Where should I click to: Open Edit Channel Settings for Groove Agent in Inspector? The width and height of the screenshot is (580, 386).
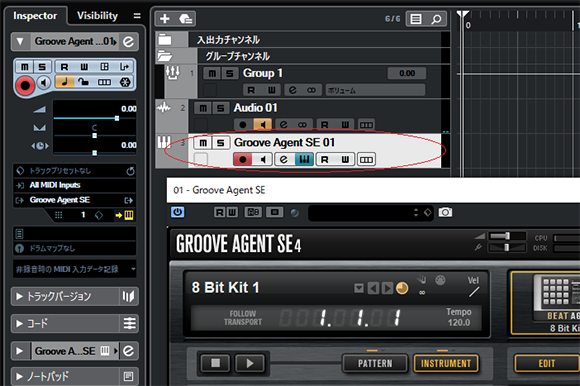[128, 41]
